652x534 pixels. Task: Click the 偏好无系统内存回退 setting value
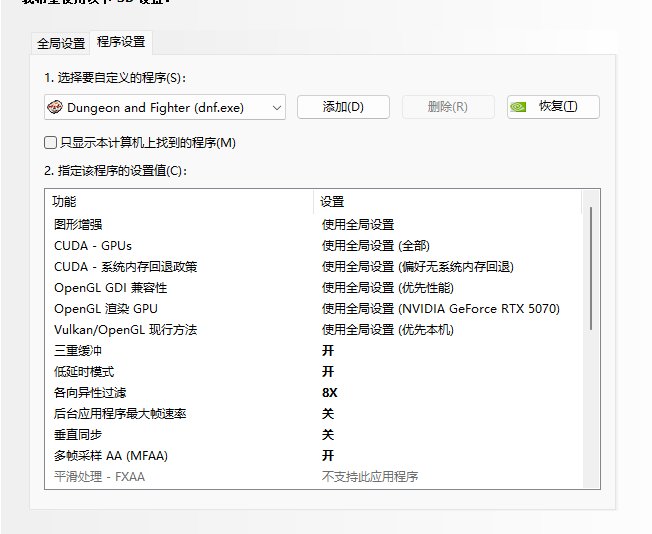click(417, 267)
